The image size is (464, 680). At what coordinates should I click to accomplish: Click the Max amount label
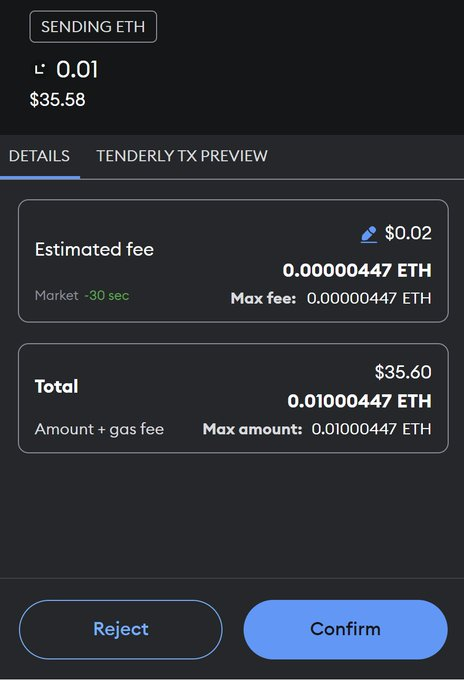pyautogui.click(x=252, y=429)
